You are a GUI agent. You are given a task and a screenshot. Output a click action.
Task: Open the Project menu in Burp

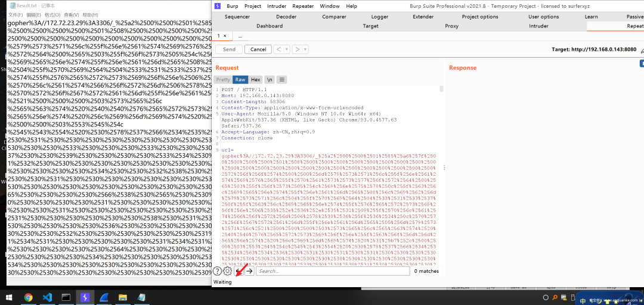pyautogui.click(x=253, y=6)
